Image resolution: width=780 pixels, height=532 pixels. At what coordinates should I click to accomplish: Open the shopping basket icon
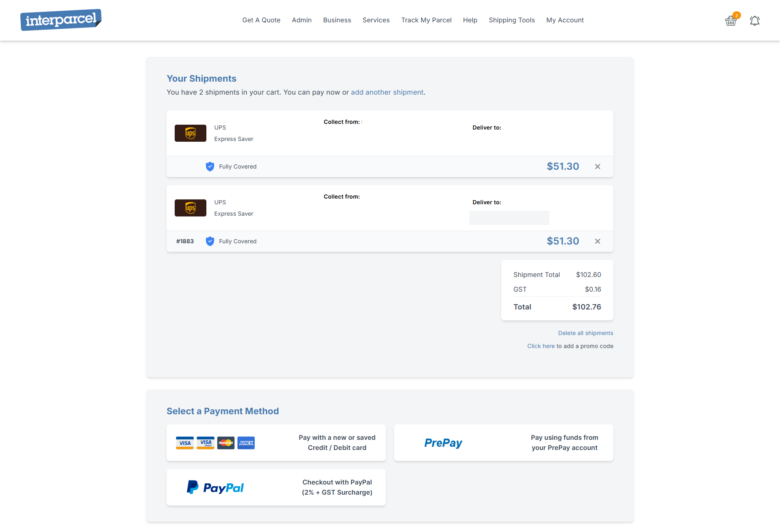[731, 20]
